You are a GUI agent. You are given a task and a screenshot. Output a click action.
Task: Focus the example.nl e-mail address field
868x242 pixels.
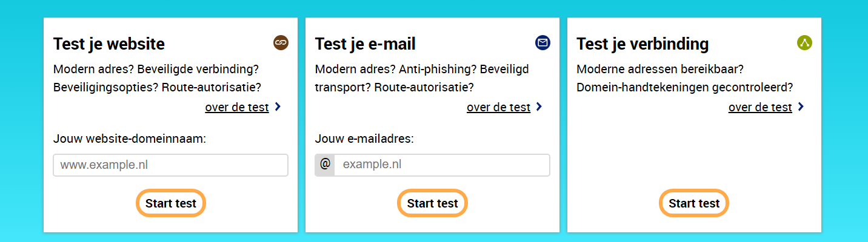pyautogui.click(x=442, y=165)
